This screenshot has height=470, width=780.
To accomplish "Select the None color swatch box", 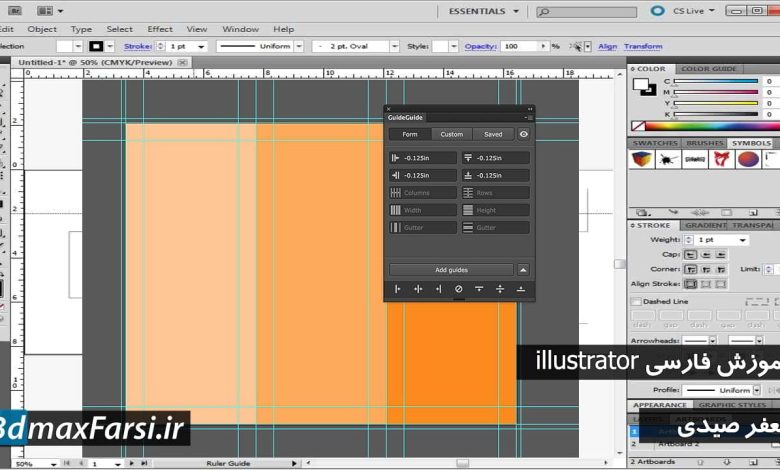I will point(638,126).
